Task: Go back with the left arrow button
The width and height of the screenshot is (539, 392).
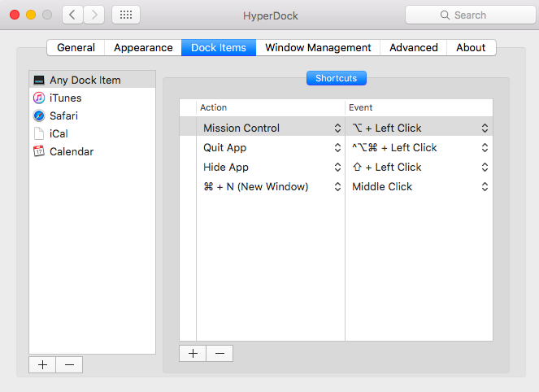Action: tap(72, 15)
